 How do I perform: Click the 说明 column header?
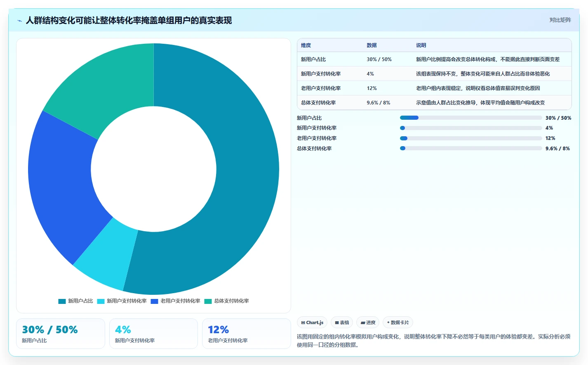421,45
